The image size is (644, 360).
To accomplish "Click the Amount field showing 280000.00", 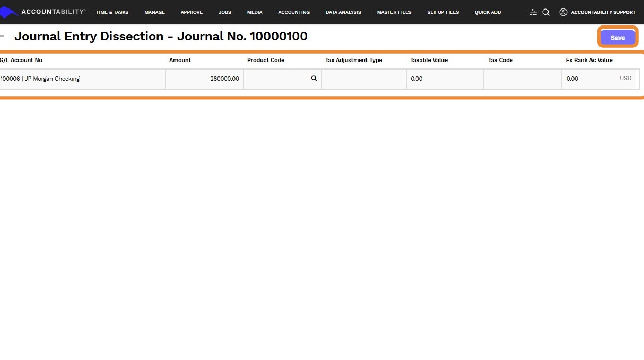I will click(x=204, y=79).
